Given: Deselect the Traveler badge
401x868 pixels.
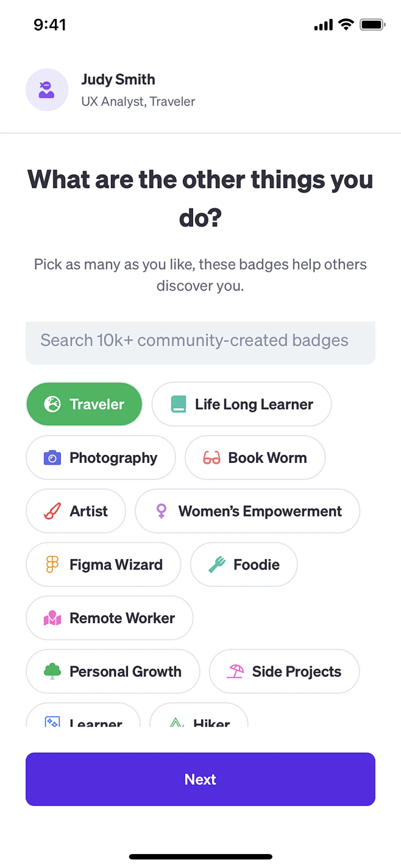Looking at the screenshot, I should [x=96, y=404].
